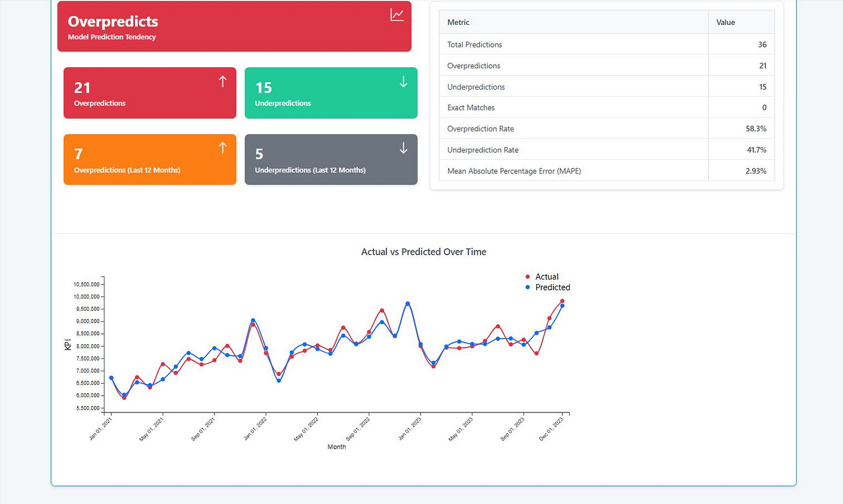Image resolution: width=843 pixels, height=504 pixels.
Task: Click the down arrow on the 15 Underpredictions card
Action: point(404,82)
